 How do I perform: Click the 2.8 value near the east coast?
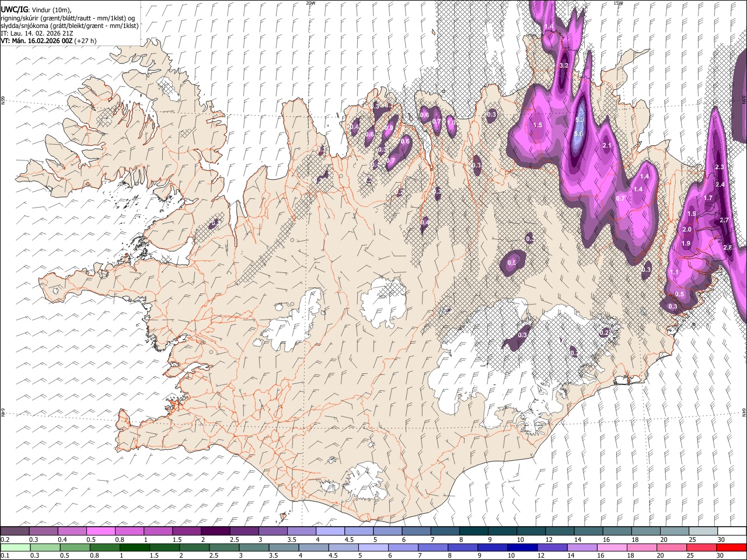pyautogui.click(x=728, y=248)
